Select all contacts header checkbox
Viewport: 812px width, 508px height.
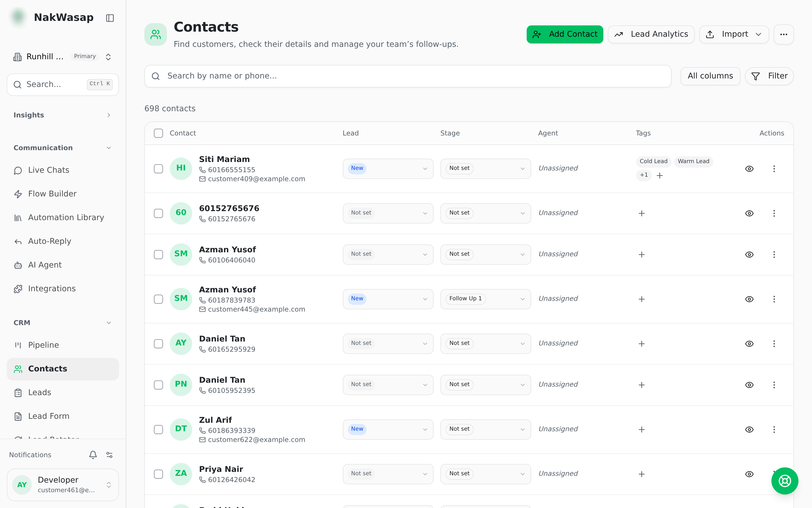pyautogui.click(x=158, y=133)
